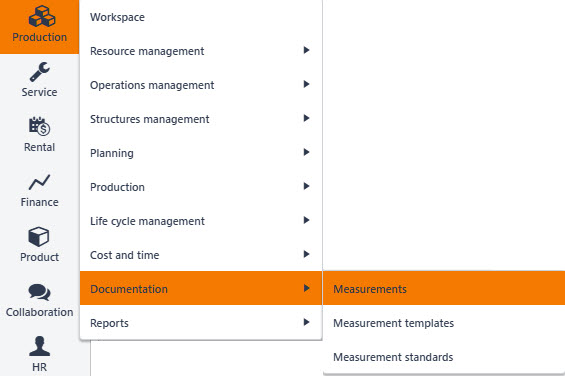Expand arrow next to Cost and time
565x376 pixels.
(x=306, y=254)
